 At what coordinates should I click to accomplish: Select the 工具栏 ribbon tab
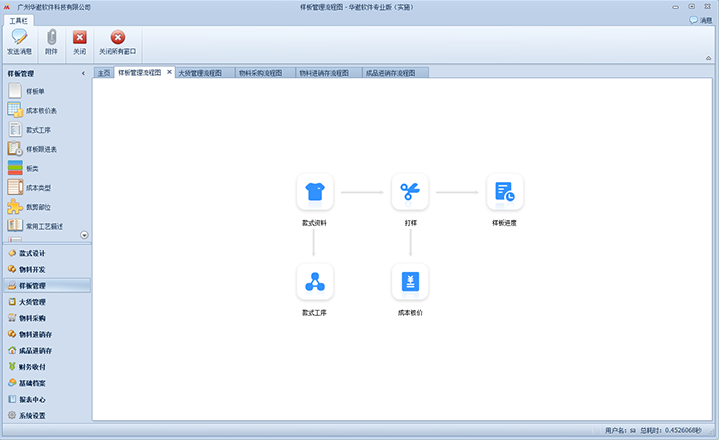coord(18,21)
